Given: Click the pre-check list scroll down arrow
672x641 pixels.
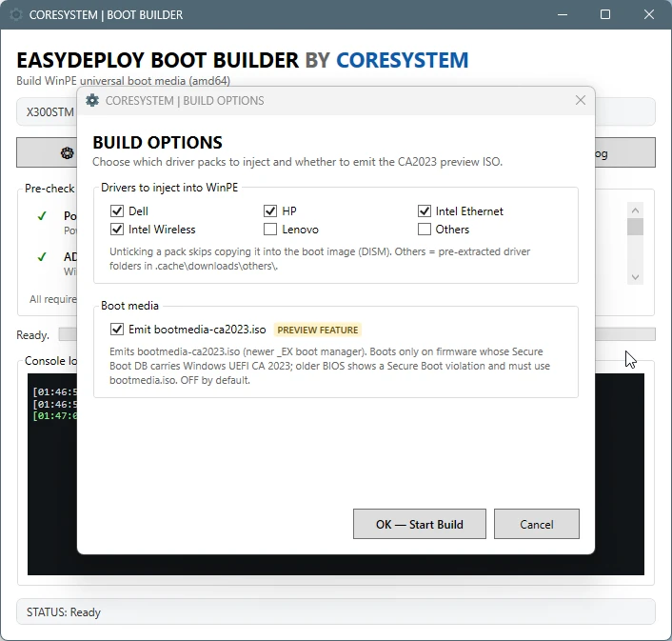Looking at the screenshot, I should (x=635, y=277).
